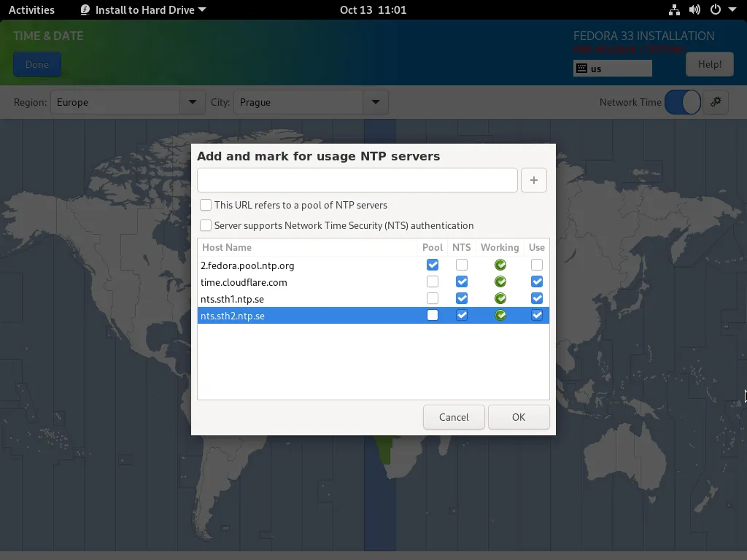This screenshot has height=560, width=747.
Task: Open the power menu icon
Action: pyautogui.click(x=716, y=10)
